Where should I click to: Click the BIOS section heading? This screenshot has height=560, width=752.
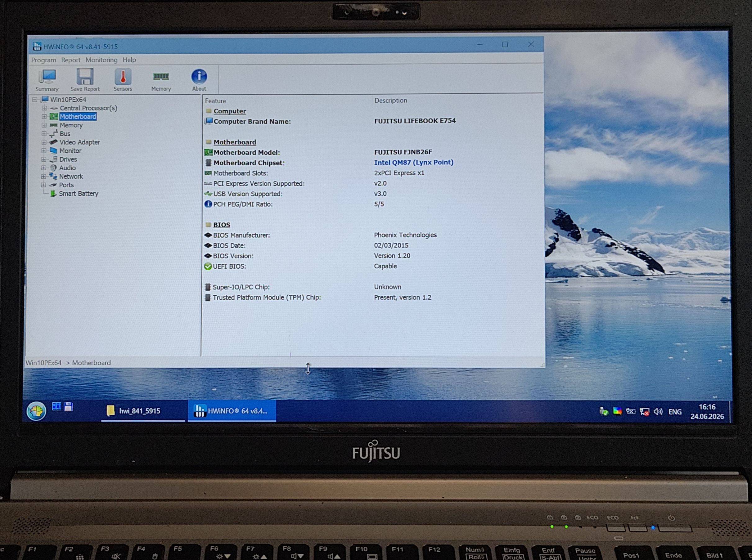pyautogui.click(x=222, y=225)
